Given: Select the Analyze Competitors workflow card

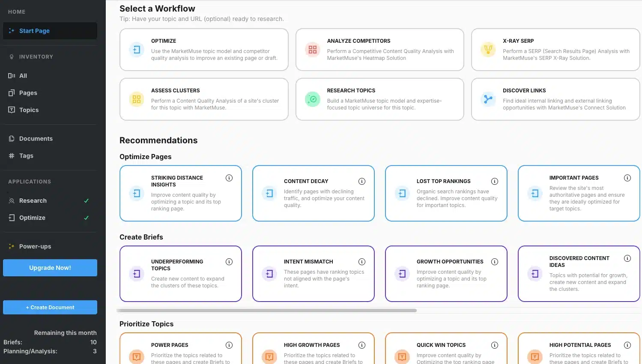Looking at the screenshot, I should pyautogui.click(x=380, y=50).
